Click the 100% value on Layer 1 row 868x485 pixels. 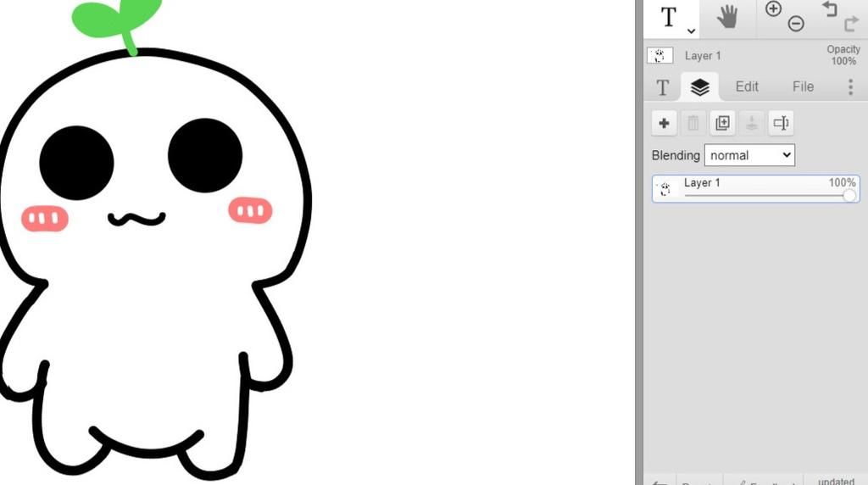point(842,182)
